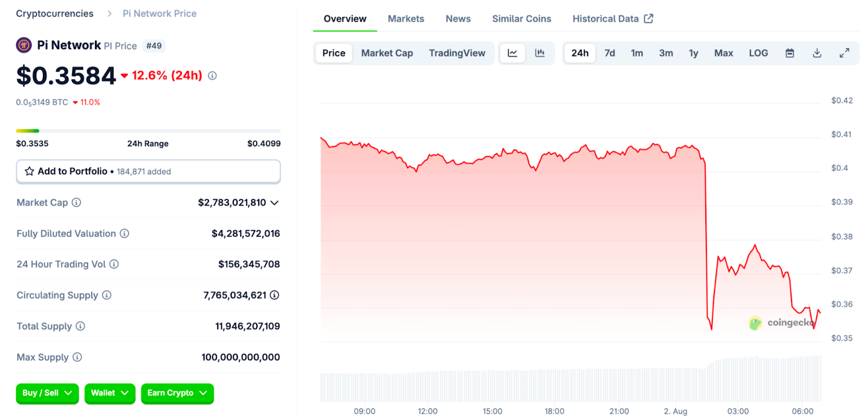This screenshot has height=418, width=868.
Task: Open the Buy / Sell dropdown
Action: (47, 394)
